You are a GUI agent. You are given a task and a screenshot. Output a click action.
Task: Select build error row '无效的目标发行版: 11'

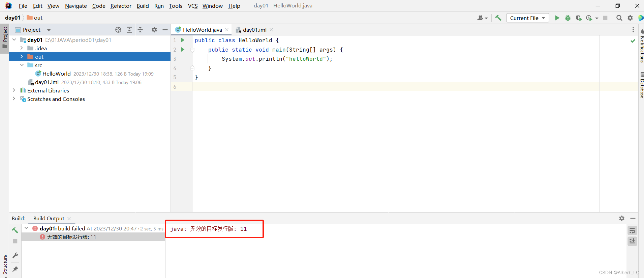(93, 237)
